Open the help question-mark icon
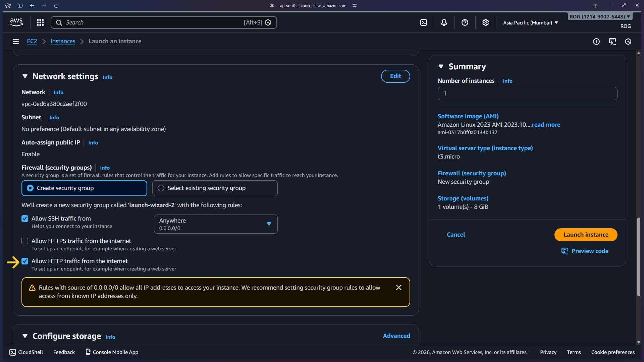644x362 pixels. pyautogui.click(x=465, y=22)
